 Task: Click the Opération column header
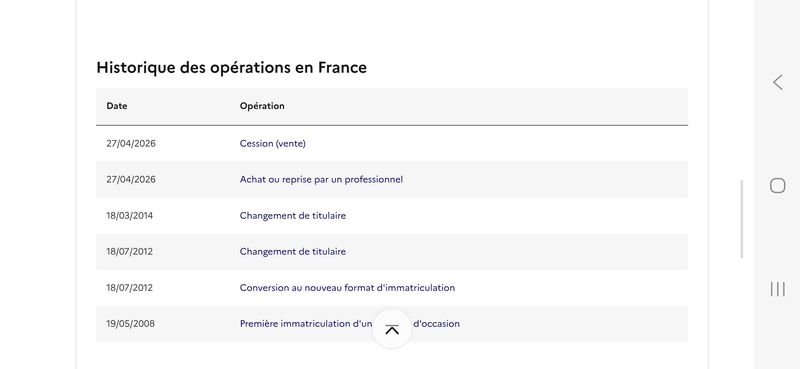point(262,106)
